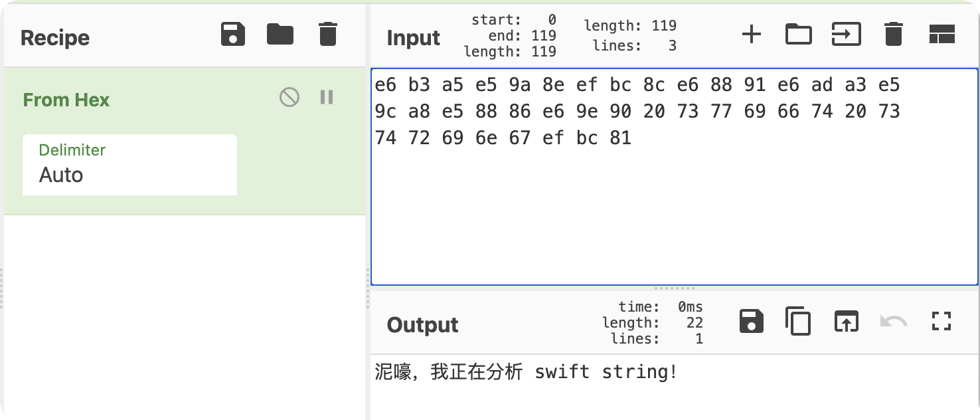Save the current recipe
The image size is (980, 420).
pos(233,35)
